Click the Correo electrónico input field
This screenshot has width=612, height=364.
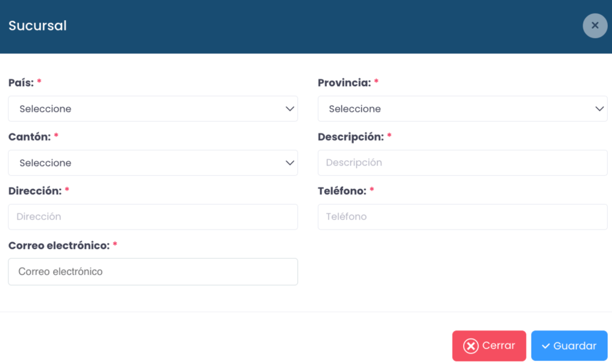tap(152, 271)
